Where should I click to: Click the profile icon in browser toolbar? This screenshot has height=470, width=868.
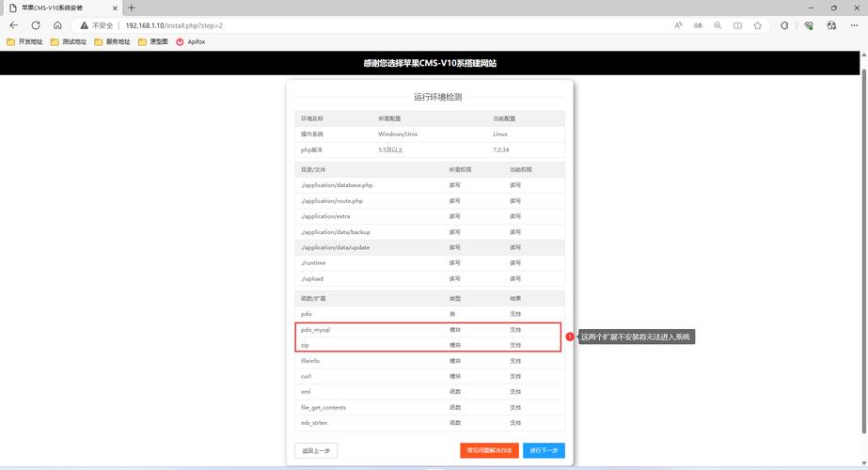point(831,25)
